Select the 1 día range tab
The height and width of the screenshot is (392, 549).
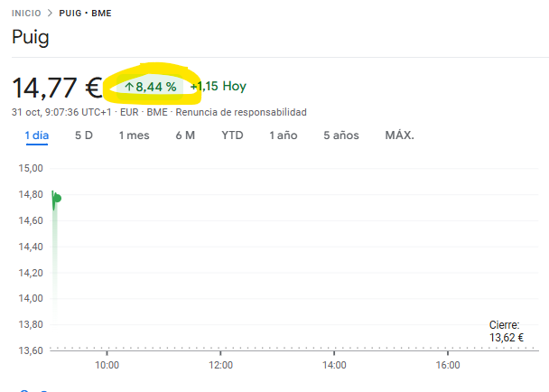click(x=36, y=135)
